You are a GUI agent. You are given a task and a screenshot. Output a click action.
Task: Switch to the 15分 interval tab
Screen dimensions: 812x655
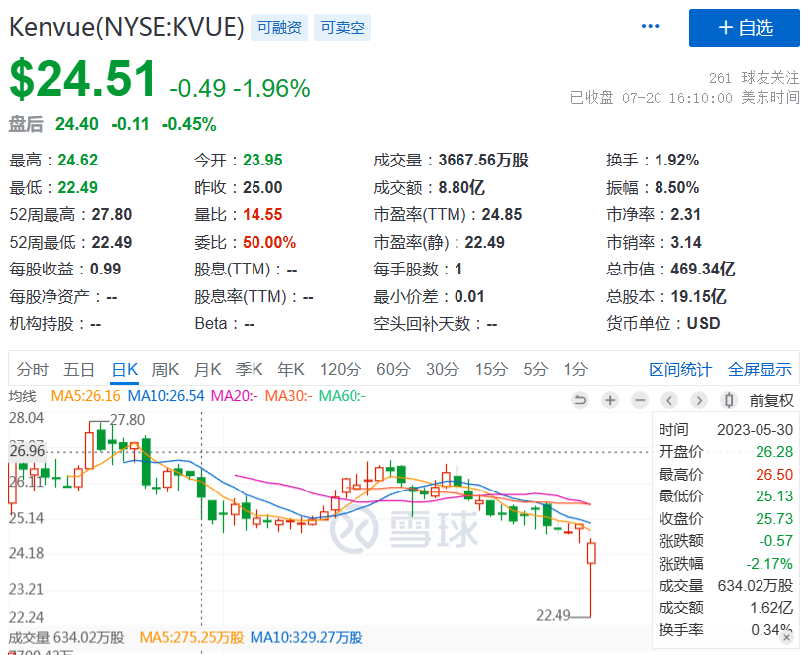coord(491,369)
